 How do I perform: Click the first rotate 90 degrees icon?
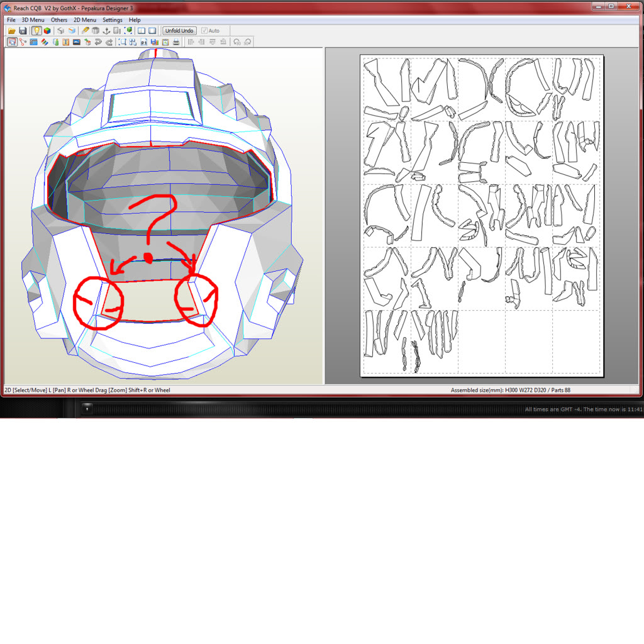pyautogui.click(x=237, y=42)
